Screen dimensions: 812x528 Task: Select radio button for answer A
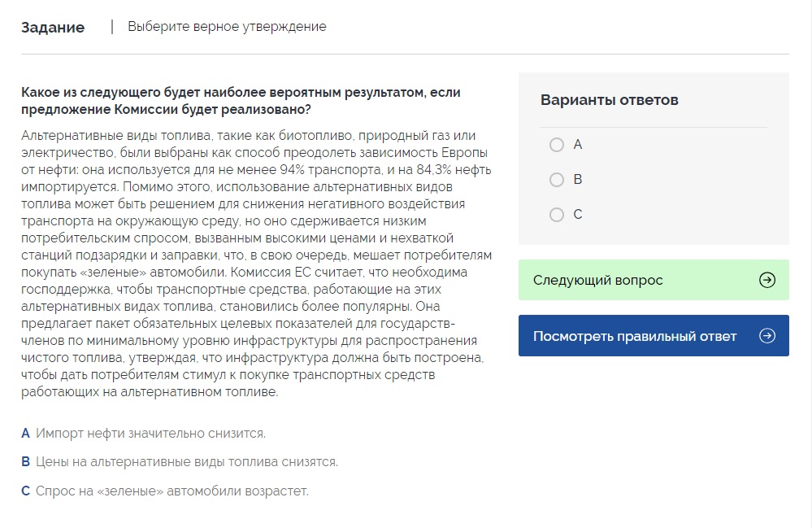(557, 145)
